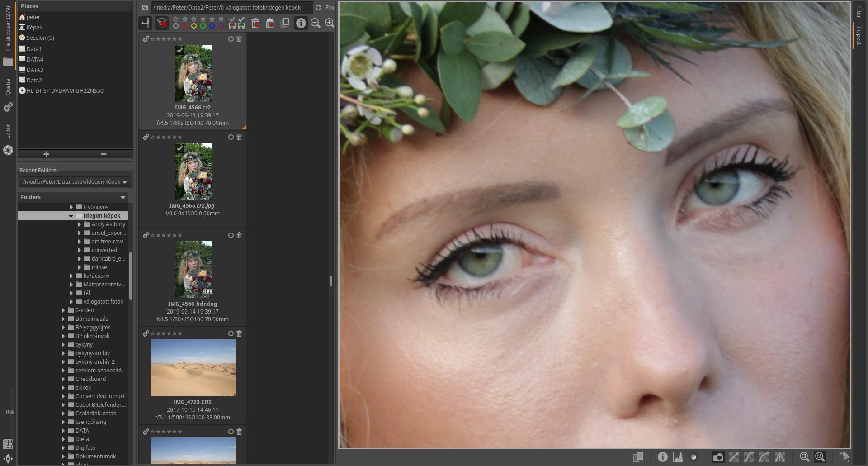
Task: Toggle the left panel visibility
Action: (145, 23)
